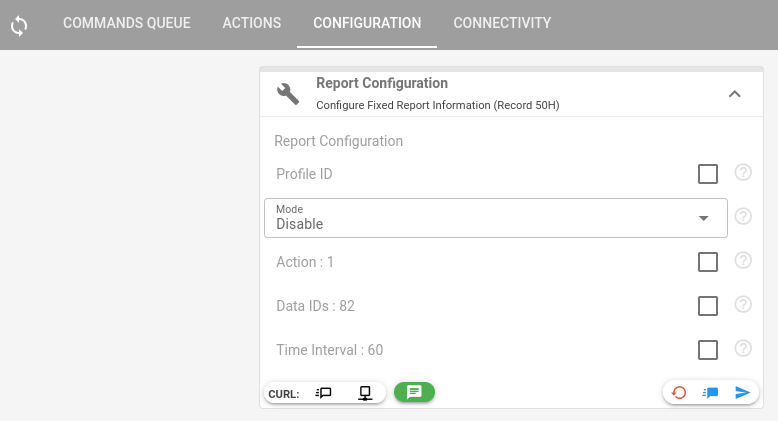Click the wrench icon beside Report Configuration
778x421 pixels.
click(288, 94)
